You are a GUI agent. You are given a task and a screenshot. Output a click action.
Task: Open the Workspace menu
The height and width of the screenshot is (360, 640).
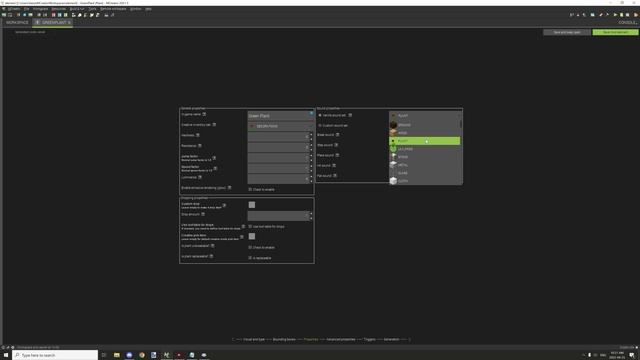pos(40,9)
